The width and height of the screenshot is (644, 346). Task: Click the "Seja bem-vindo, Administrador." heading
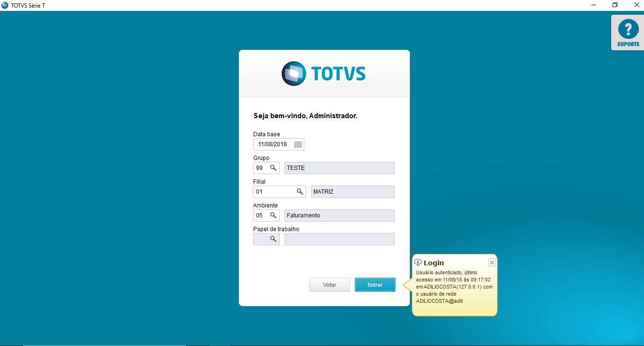pos(305,116)
